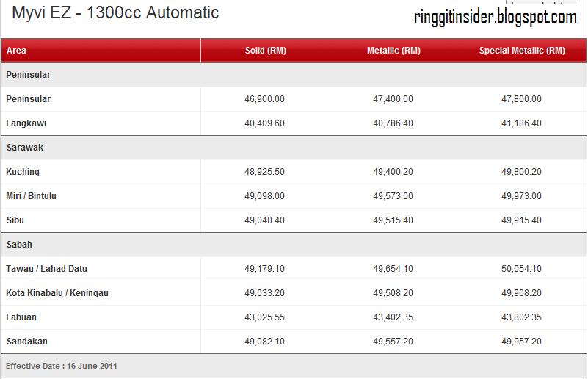The width and height of the screenshot is (588, 379).
Task: Click Sibu metallic price 49,515.40
Action: pyautogui.click(x=393, y=220)
